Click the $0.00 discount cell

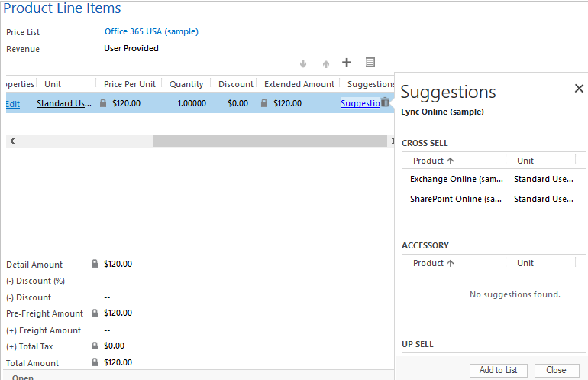(x=237, y=103)
